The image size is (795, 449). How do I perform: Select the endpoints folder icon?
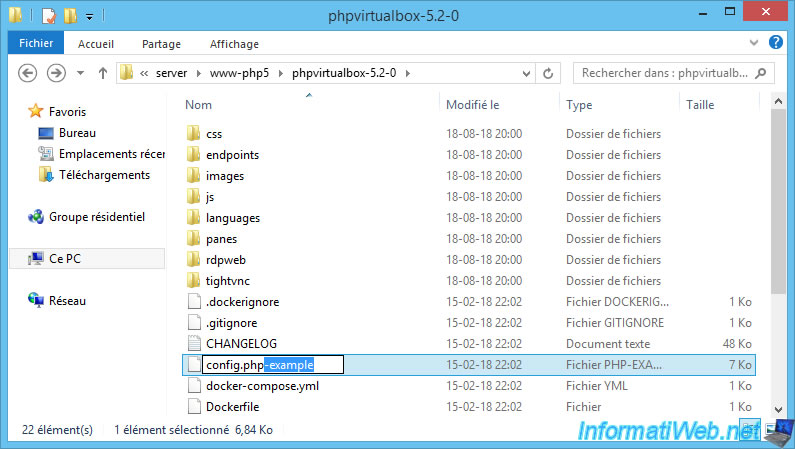coord(194,154)
